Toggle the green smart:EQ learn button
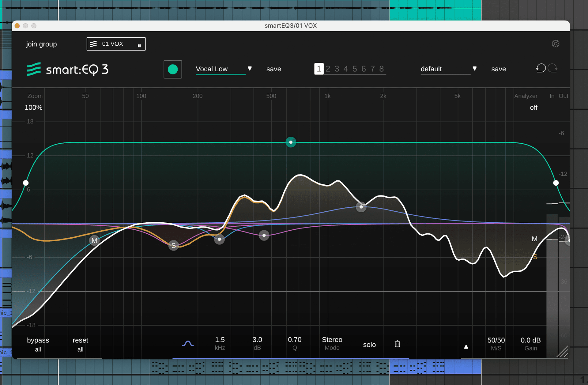The width and height of the screenshot is (588, 385). (x=173, y=69)
